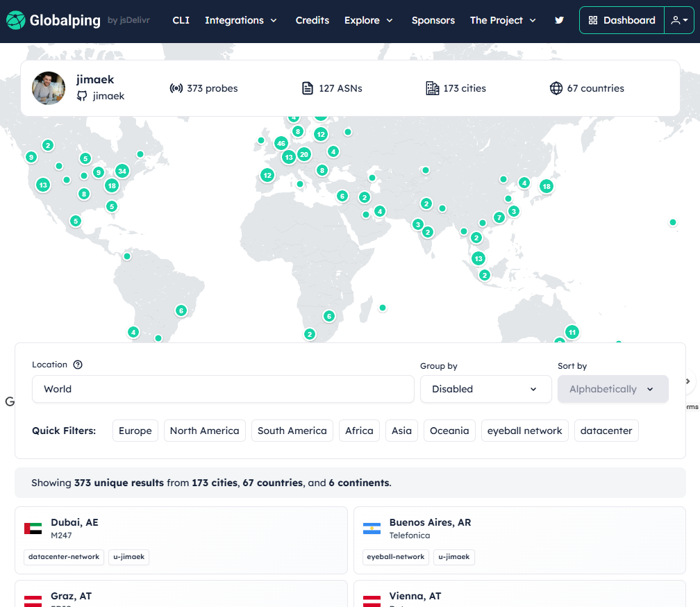Click the cities building icon
This screenshot has width=700, height=607.
[x=432, y=88]
